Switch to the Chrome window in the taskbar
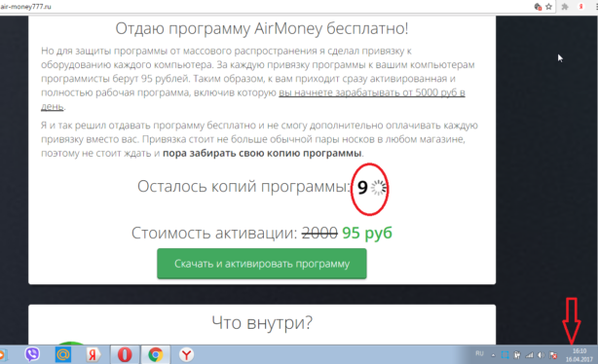 click(155, 354)
